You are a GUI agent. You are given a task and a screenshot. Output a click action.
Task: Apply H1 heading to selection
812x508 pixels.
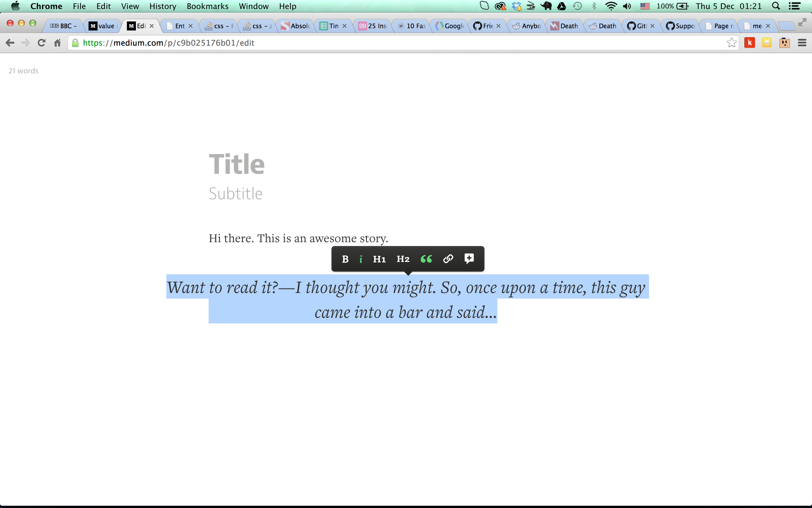[379, 259]
